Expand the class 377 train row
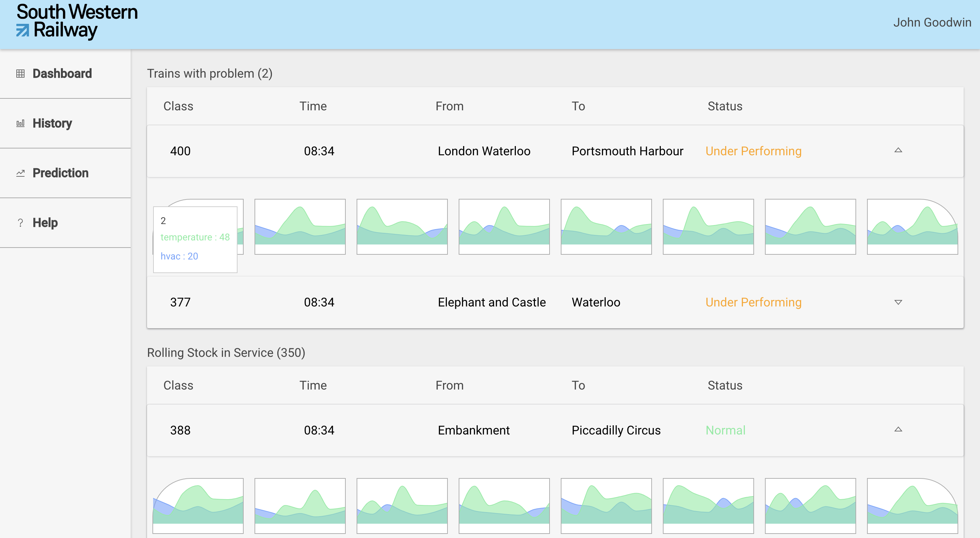 coord(898,302)
